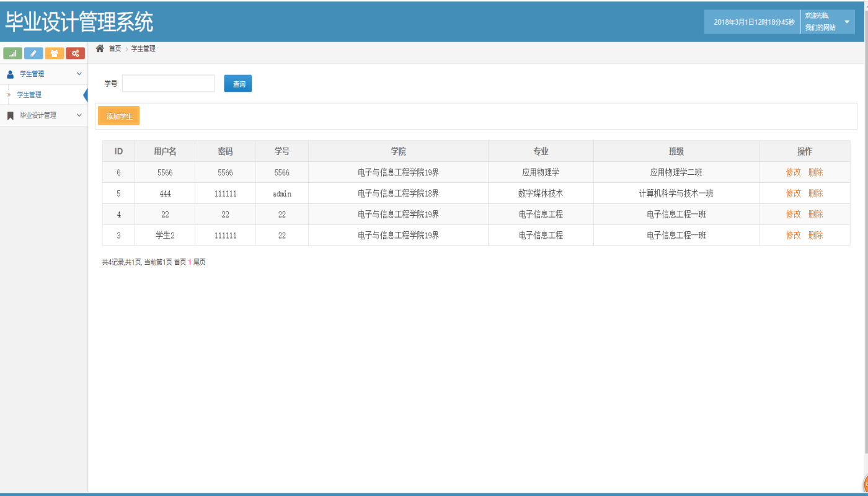Screen dimensions: 868x496
Task: Go to 尾页 in pagination
Action: tap(199, 262)
